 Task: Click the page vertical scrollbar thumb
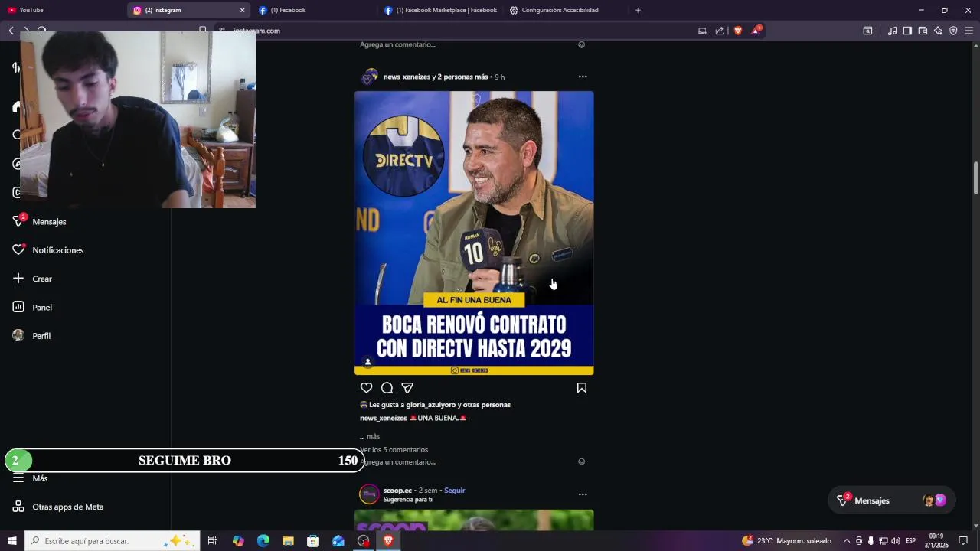pos(976,178)
